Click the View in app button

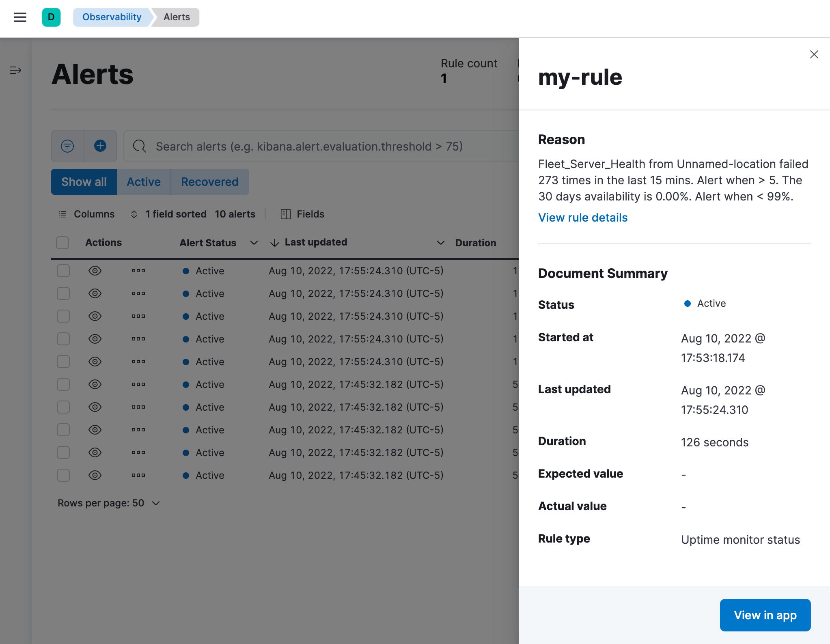(765, 614)
